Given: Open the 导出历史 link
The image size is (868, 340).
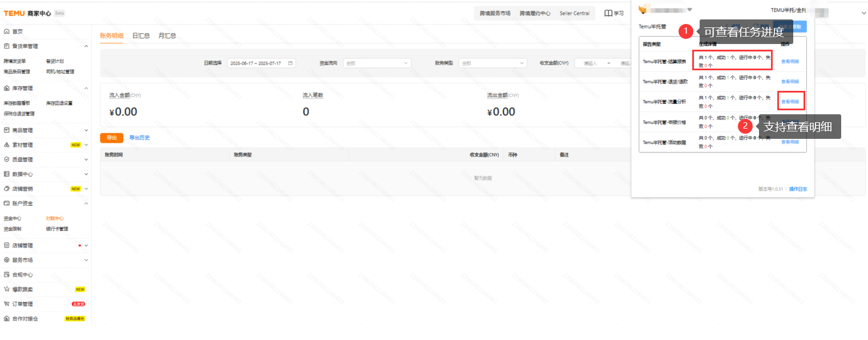Looking at the screenshot, I should (139, 138).
